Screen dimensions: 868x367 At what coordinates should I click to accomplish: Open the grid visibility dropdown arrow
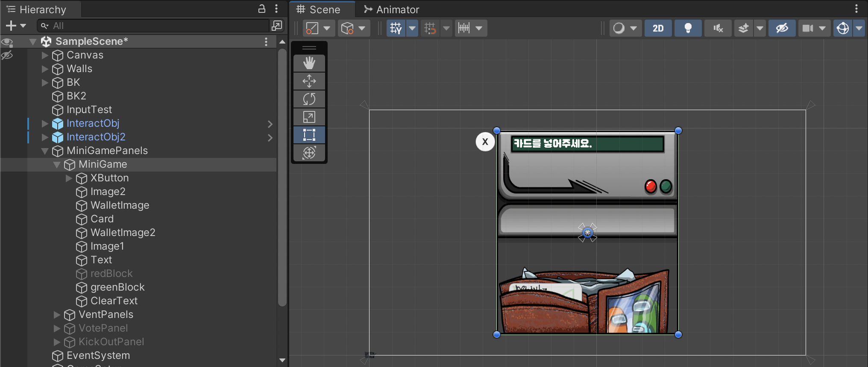click(x=412, y=28)
